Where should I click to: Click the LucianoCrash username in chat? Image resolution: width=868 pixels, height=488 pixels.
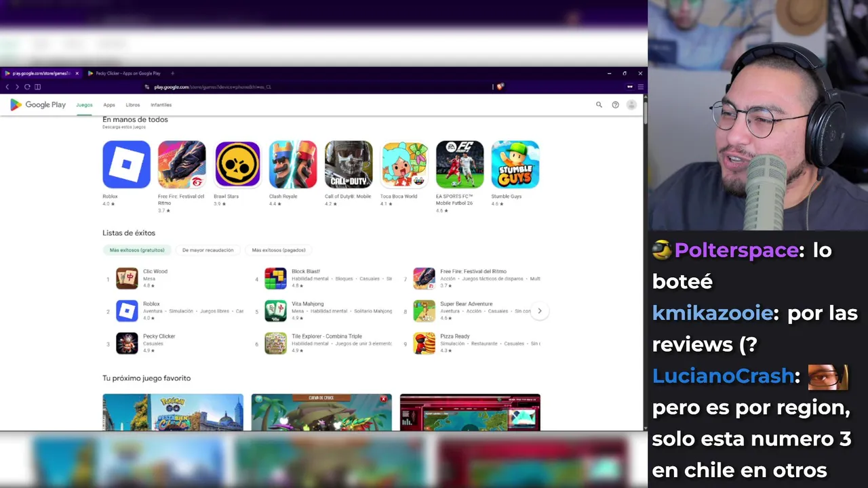click(x=723, y=376)
